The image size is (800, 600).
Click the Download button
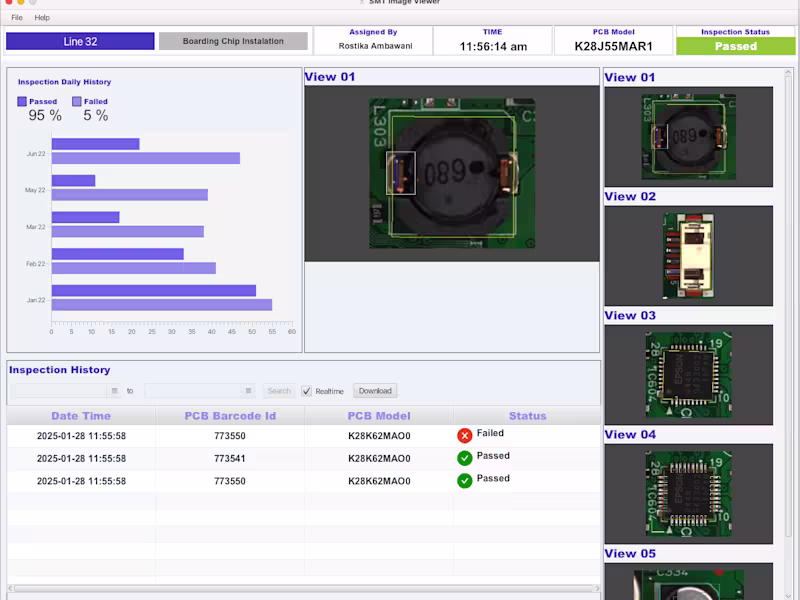tap(374, 390)
